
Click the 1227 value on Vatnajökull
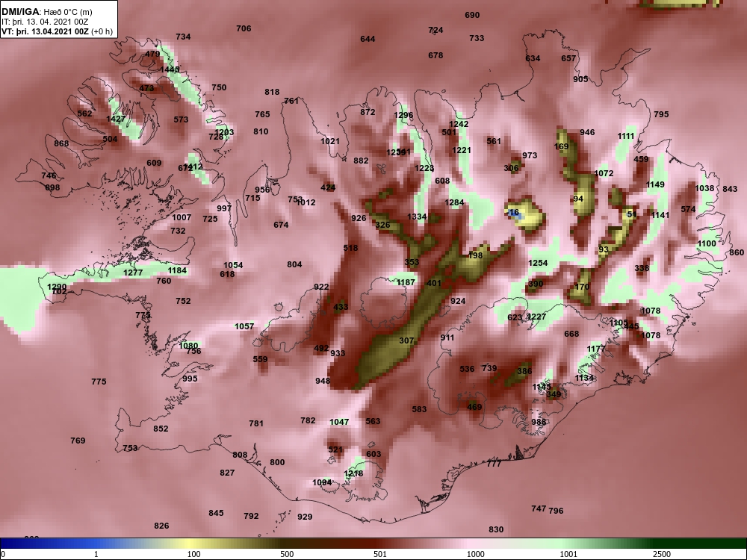[536, 317]
